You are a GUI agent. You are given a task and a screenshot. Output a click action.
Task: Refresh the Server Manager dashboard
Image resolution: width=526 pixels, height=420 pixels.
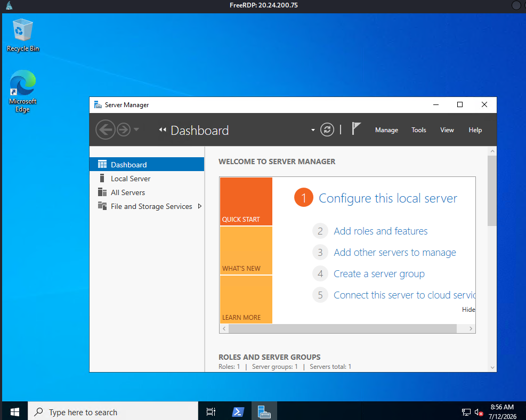pos(327,130)
